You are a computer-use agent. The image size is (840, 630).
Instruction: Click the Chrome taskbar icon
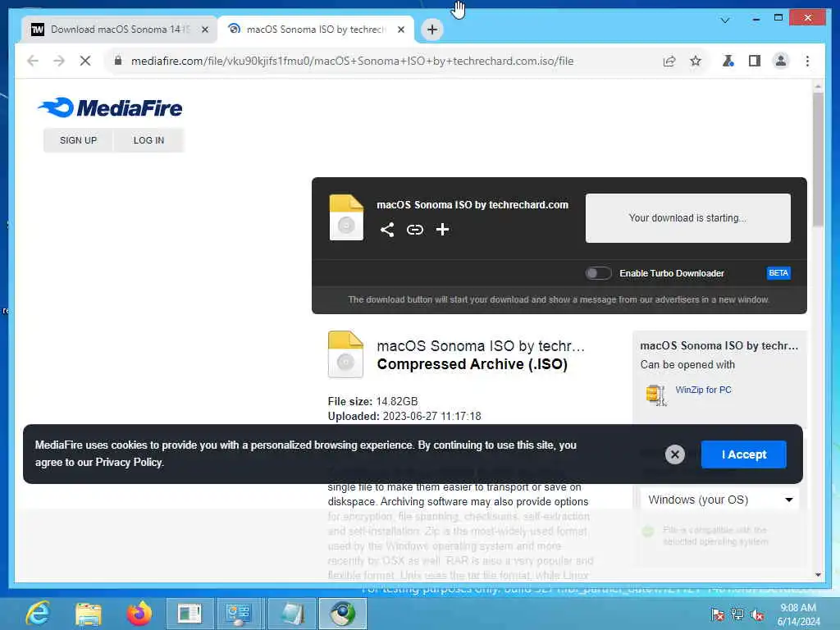click(x=343, y=614)
